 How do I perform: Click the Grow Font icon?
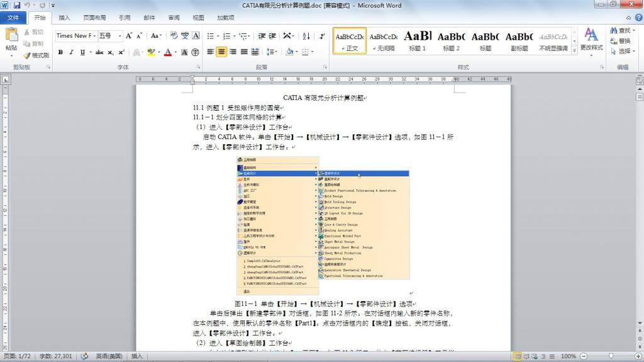click(x=129, y=36)
